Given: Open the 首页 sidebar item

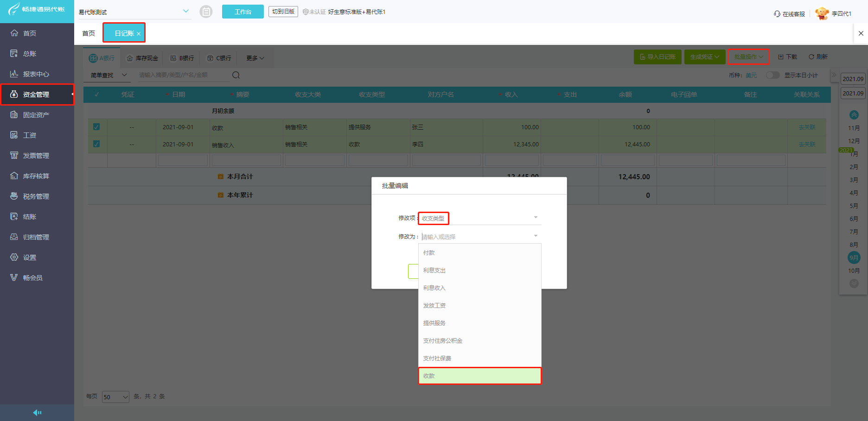Looking at the screenshot, I should point(37,33).
